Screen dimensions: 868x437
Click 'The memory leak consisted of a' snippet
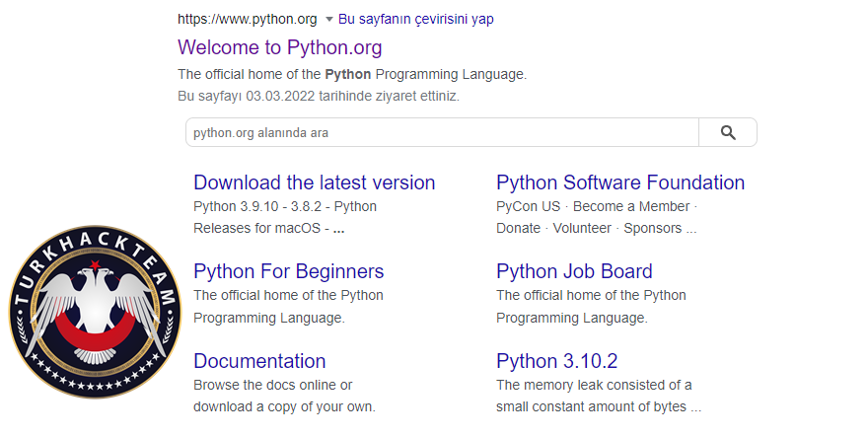click(x=594, y=385)
